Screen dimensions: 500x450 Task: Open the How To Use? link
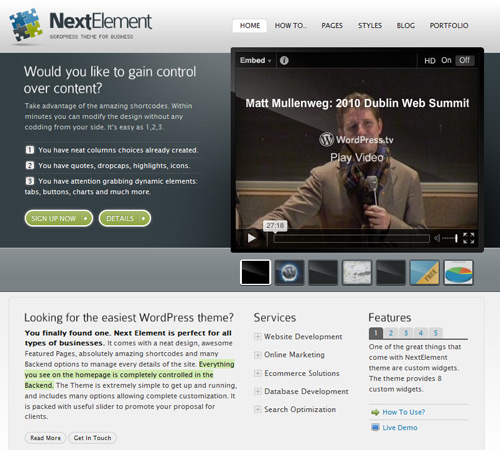[x=404, y=412]
